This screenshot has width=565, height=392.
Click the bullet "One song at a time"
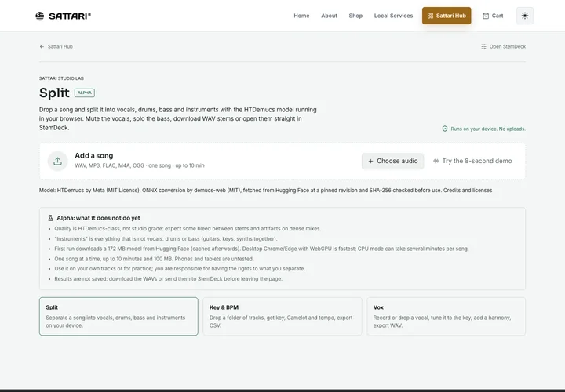pos(155,259)
